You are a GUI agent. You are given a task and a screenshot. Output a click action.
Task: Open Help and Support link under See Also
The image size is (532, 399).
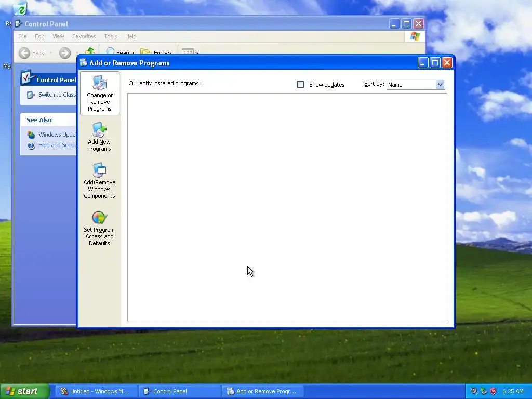click(57, 145)
